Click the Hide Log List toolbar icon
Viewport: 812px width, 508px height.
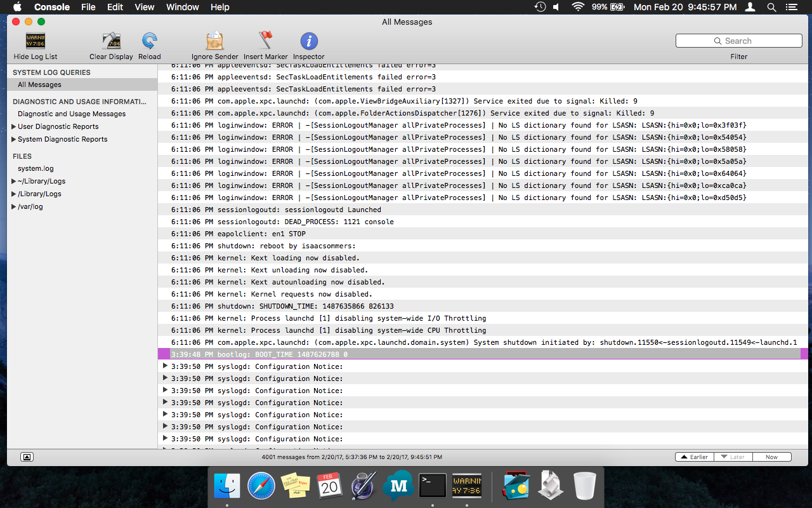tap(36, 41)
